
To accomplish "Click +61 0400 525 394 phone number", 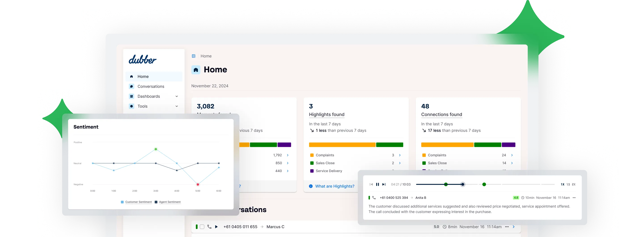I will coord(394,198).
